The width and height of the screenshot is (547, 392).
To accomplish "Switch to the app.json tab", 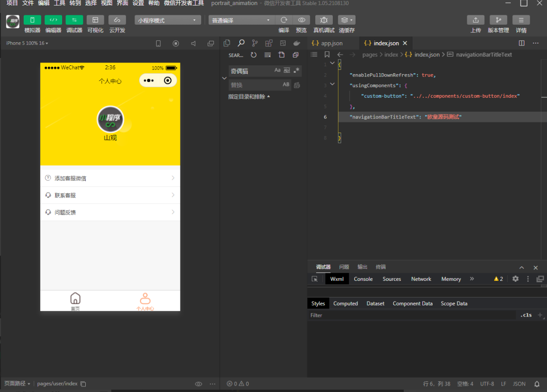I will (332, 43).
